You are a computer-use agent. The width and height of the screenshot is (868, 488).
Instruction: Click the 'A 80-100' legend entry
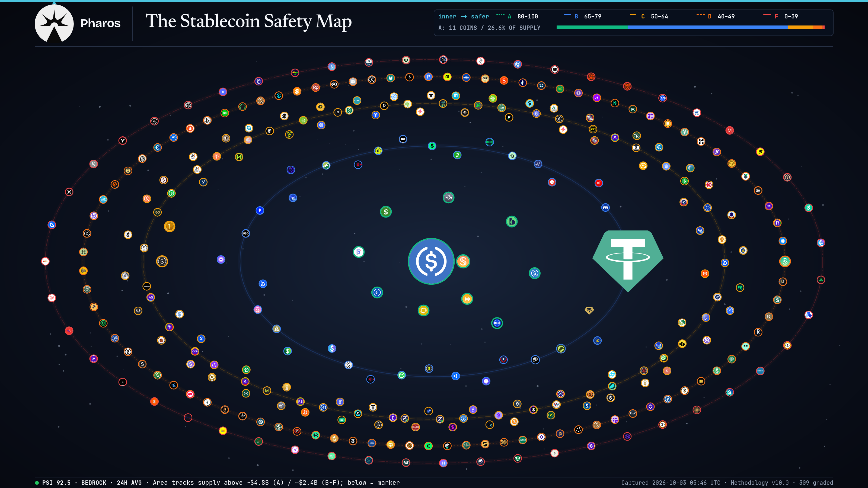click(517, 16)
